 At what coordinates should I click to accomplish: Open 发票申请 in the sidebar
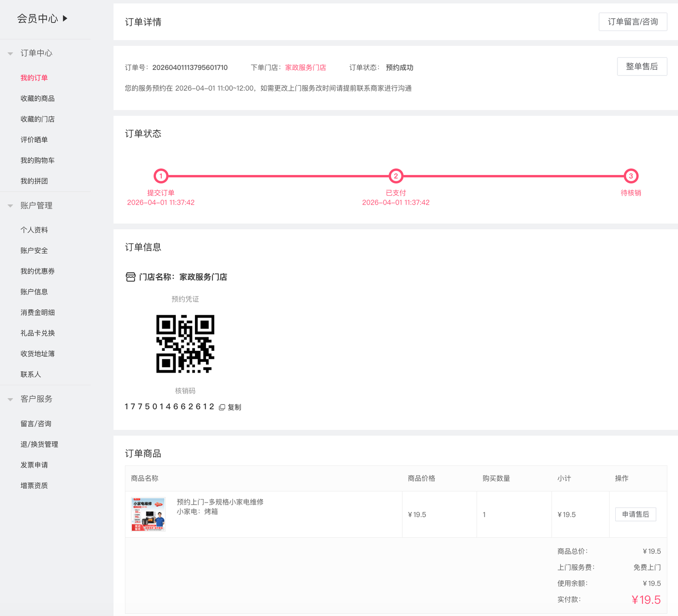(x=34, y=465)
